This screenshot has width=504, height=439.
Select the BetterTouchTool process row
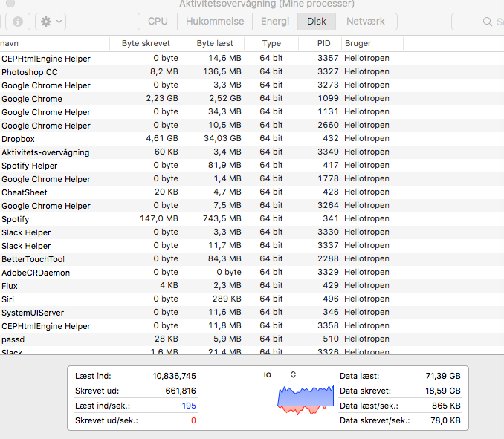coord(252,259)
